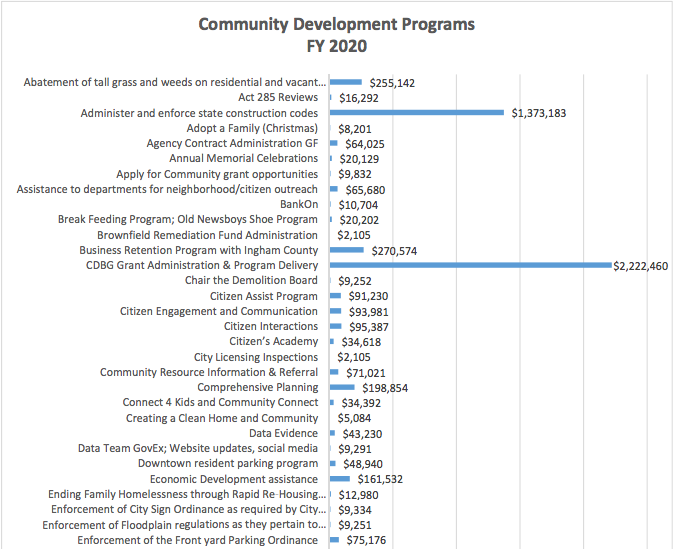The width and height of the screenshot is (674, 549).
Task: Click the $161,532 value
Action: tap(380, 479)
